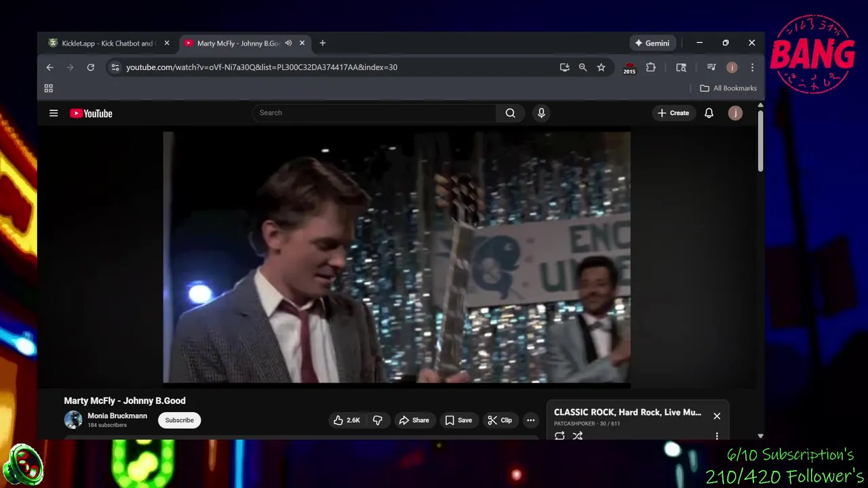Open media controls music note icon
This screenshot has width=868, height=488.
click(711, 67)
